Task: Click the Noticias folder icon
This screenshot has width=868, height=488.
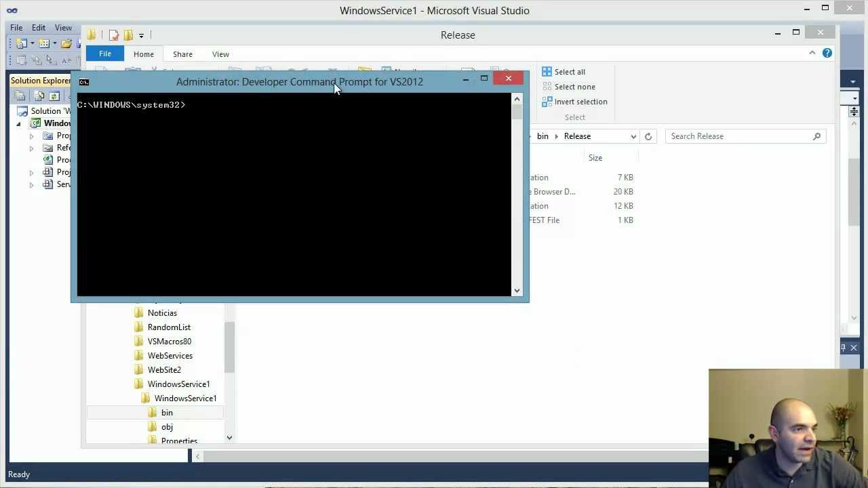Action: click(x=139, y=313)
